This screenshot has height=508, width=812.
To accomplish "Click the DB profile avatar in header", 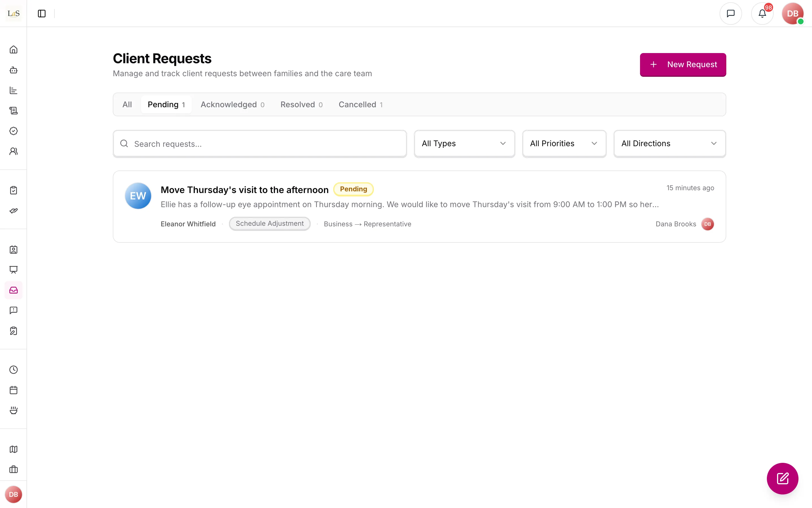I will click(793, 14).
